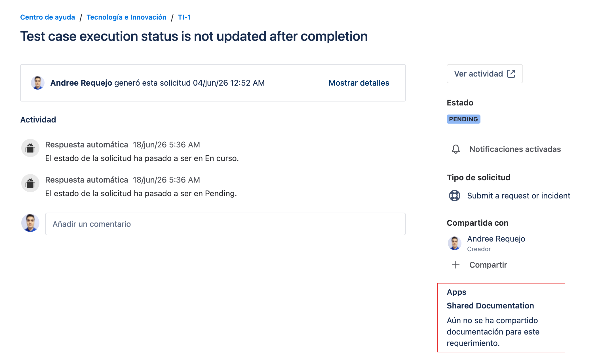Open the Ver actividad button

point(485,74)
